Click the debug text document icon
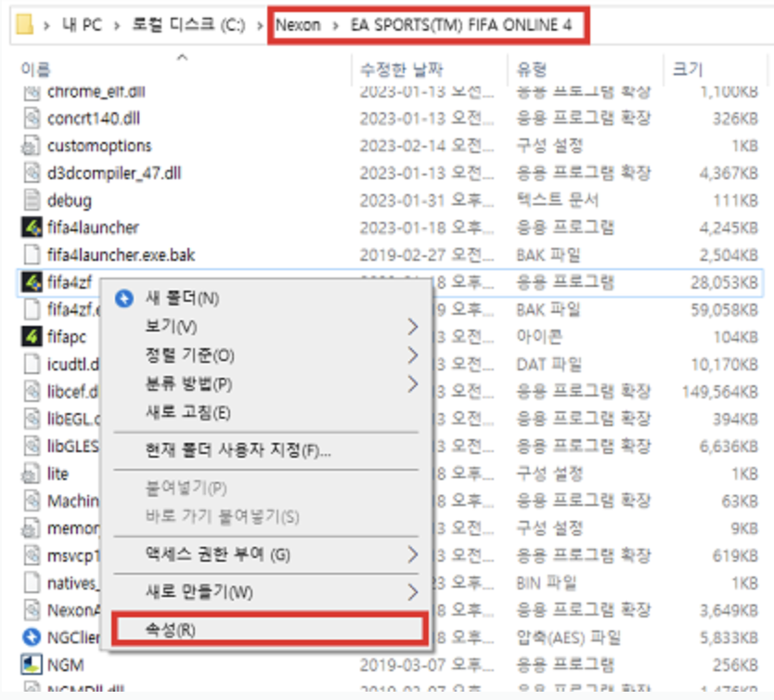 point(32,201)
